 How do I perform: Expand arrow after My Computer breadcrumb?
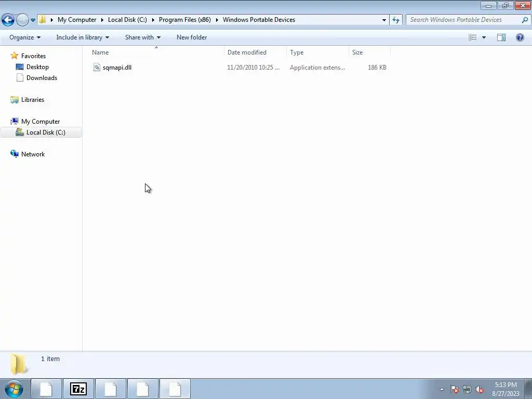(102, 20)
